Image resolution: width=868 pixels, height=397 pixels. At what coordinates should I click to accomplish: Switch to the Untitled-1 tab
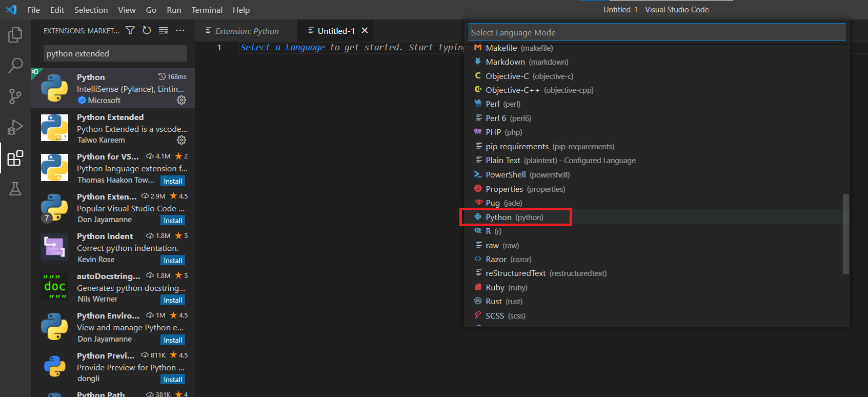pos(335,31)
